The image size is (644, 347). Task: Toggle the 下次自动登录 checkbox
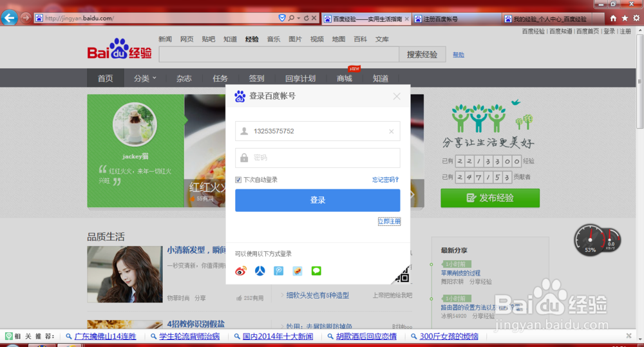[238, 180]
